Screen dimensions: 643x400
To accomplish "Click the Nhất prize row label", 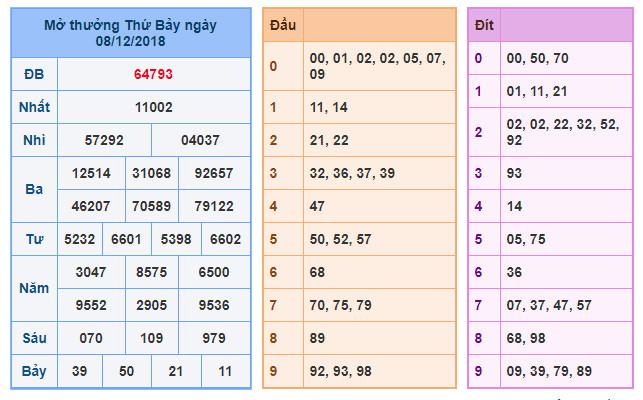I will pos(34,107).
